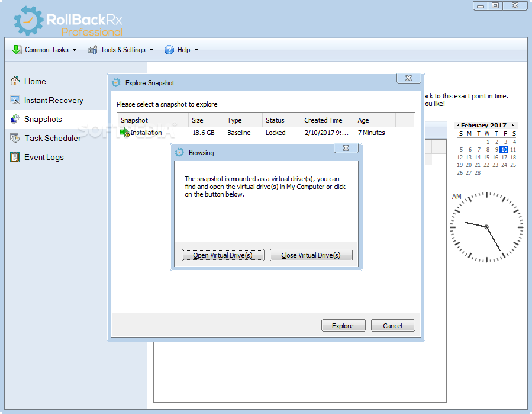Go to next month in calendar

[x=512, y=126]
